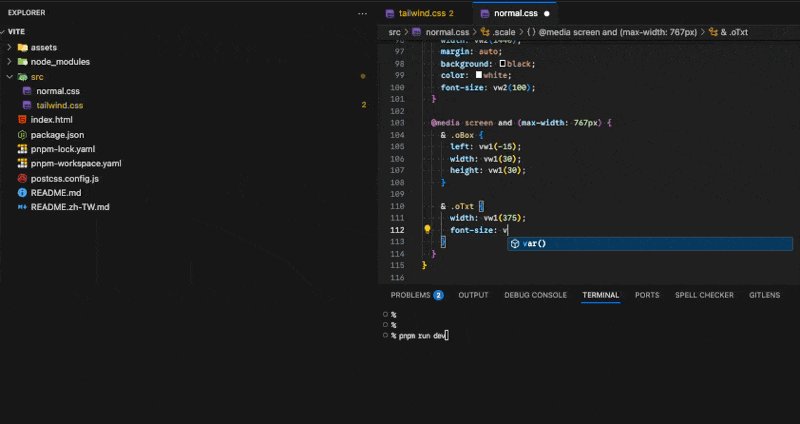The image size is (800, 424).
Task: Open the SPELL CHECKER panel tab
Action: [x=704, y=295]
